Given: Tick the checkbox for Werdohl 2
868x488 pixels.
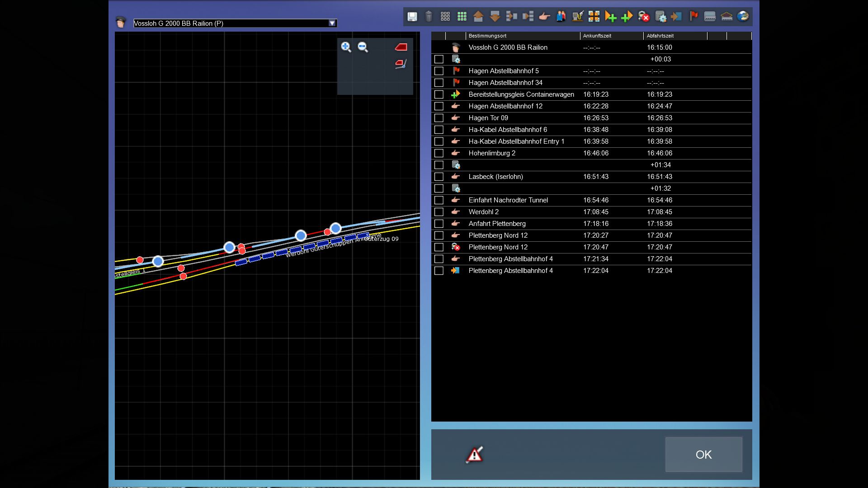Looking at the screenshot, I should [439, 212].
